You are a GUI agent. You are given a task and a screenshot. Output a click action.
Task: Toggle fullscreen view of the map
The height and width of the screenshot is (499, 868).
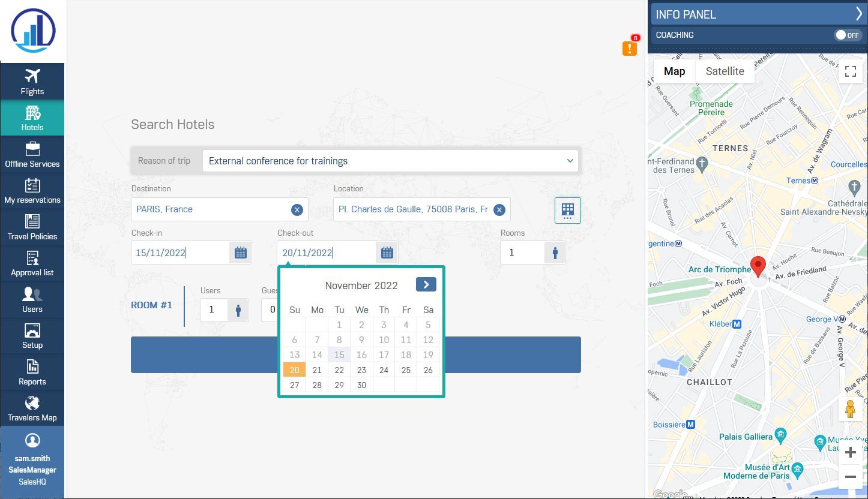850,71
